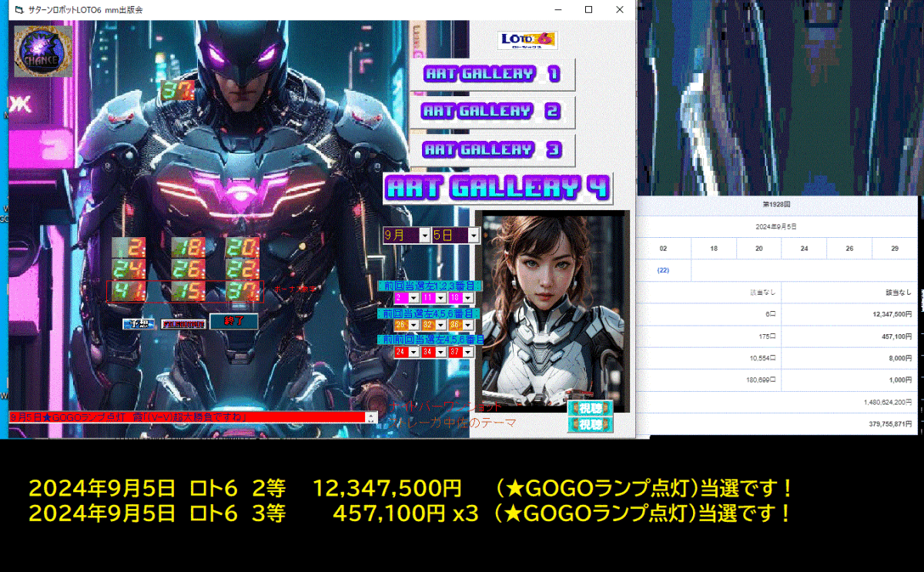924x572 pixels.
Task: Open the 9月 month dropdown
Action: (425, 235)
